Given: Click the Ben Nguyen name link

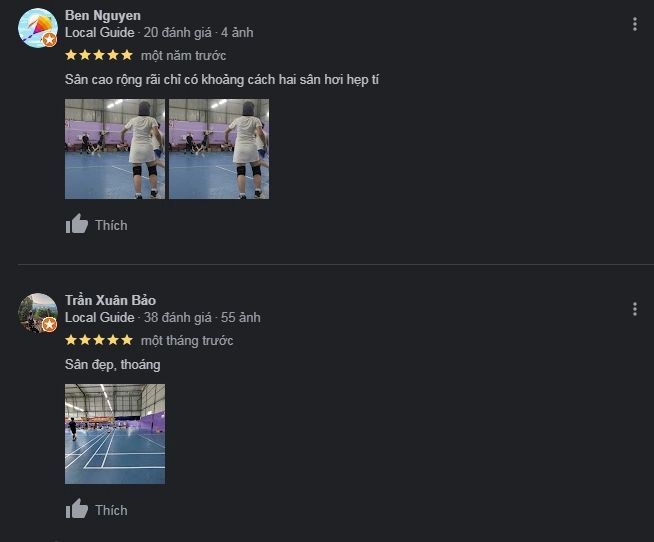Looking at the screenshot, I should [x=103, y=15].
